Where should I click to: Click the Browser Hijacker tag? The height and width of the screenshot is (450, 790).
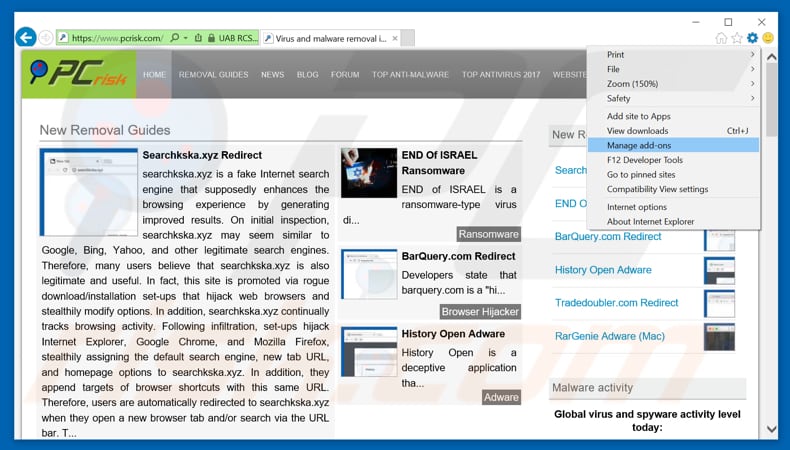click(480, 312)
